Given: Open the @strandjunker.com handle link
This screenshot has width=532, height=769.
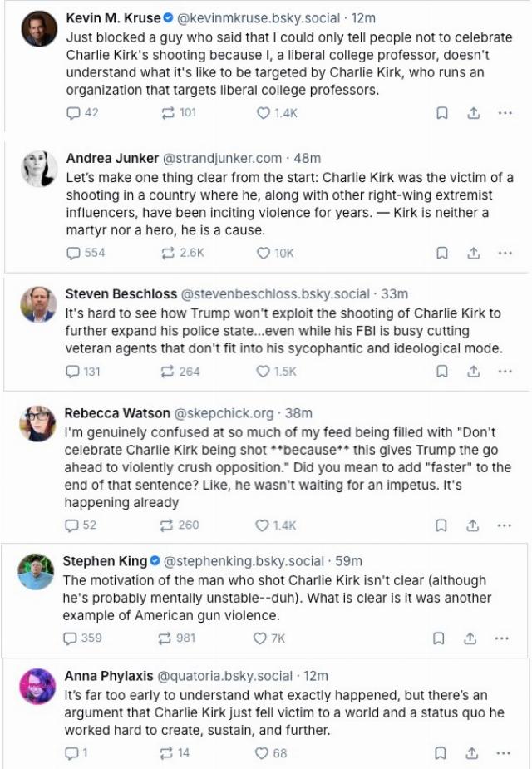Looking at the screenshot, I should [x=222, y=159].
